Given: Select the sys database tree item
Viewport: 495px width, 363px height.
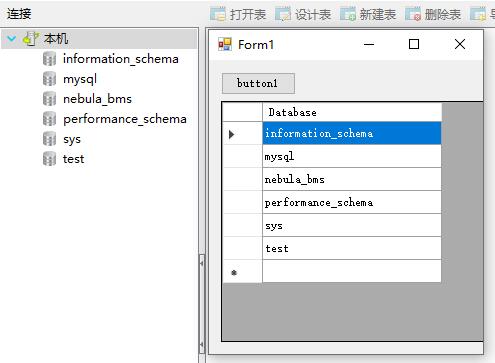Looking at the screenshot, I should point(72,139).
